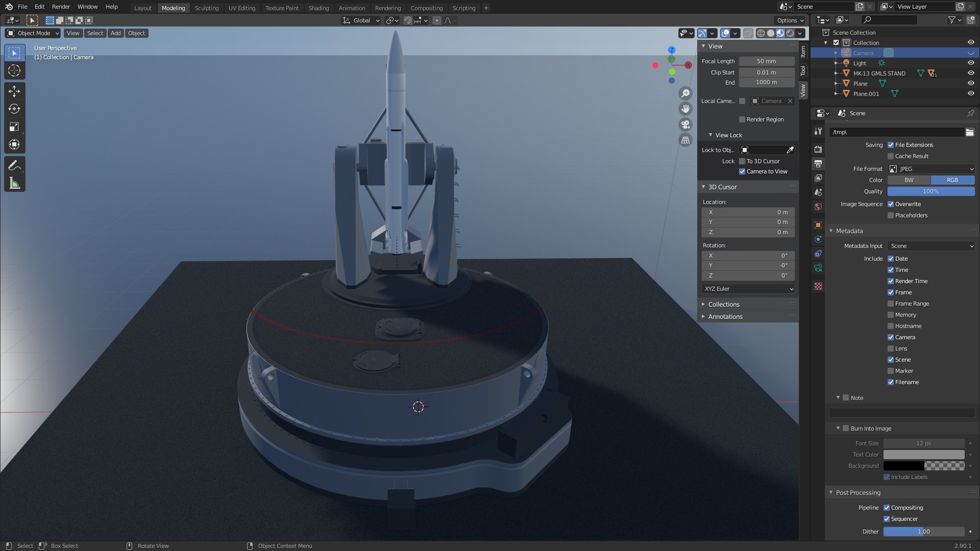
Task: Switch to the Sculpting workspace tab
Action: (206, 8)
